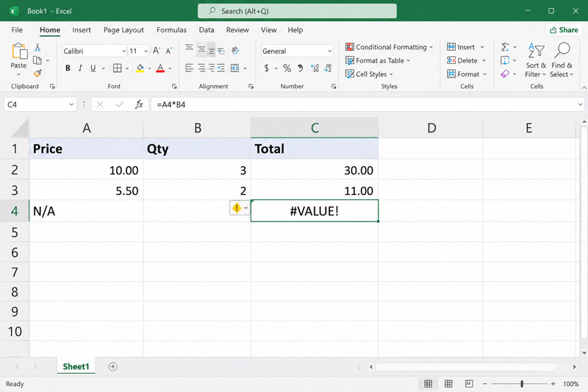
Task: Select the Sheet1 sheet tab
Action: click(76, 366)
